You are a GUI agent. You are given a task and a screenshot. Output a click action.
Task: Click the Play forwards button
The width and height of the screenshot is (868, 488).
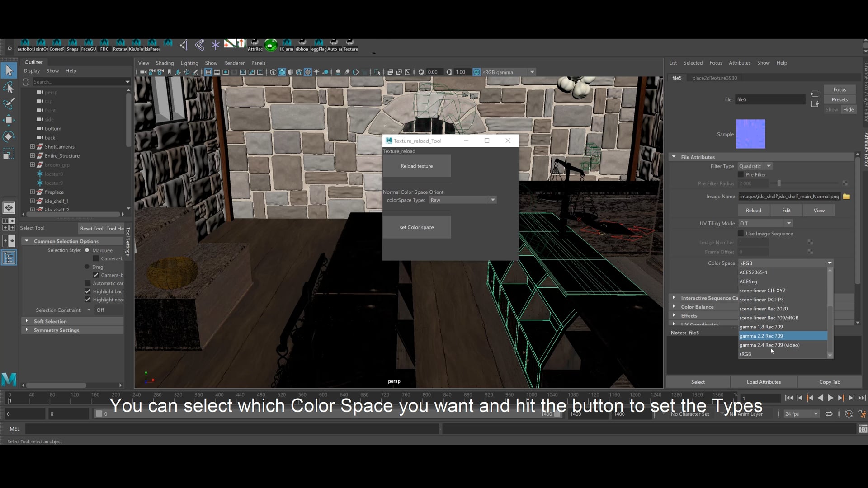pos(830,398)
